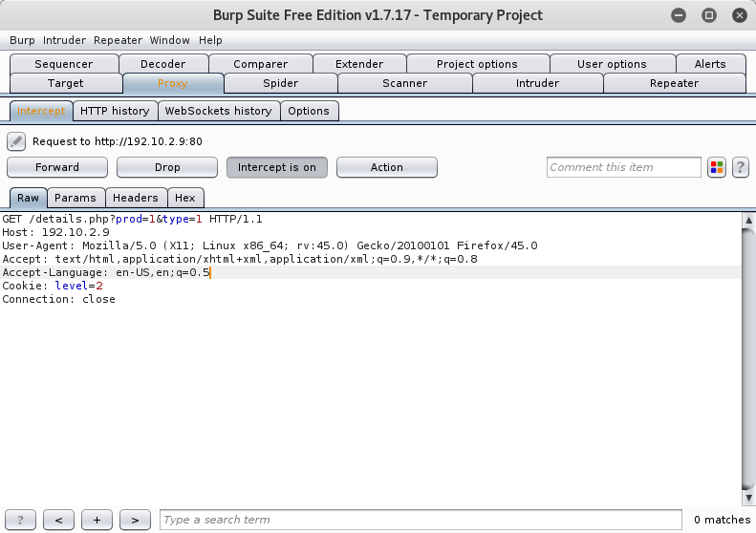Switch to the Spider tab

coord(281,83)
